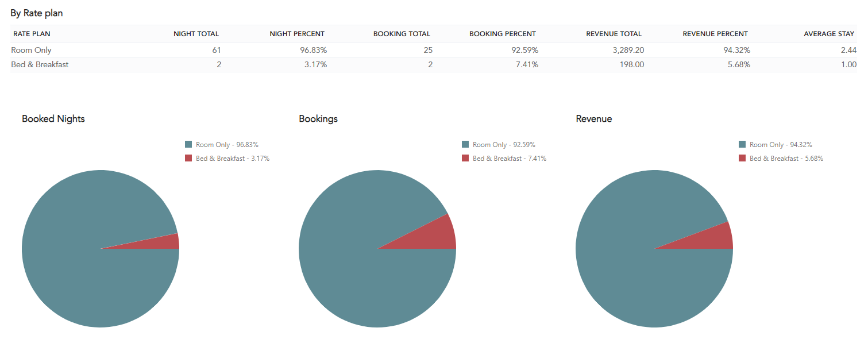Toggle Bed & Breakfast swatch in Bookings legend
The height and width of the screenshot is (343, 868).
(465, 159)
